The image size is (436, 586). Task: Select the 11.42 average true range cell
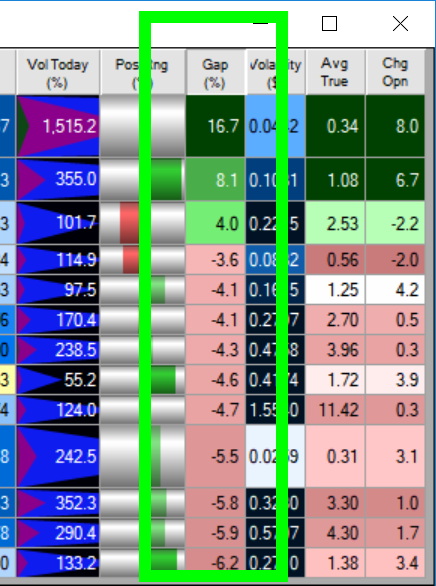[x=335, y=410]
